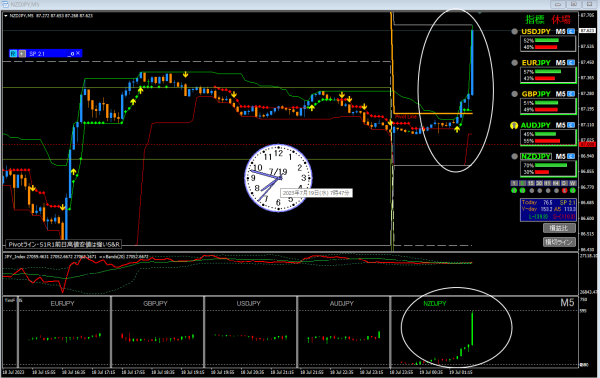Select the 5-minute timeframe button
The image size is (600, 378).
(523, 183)
